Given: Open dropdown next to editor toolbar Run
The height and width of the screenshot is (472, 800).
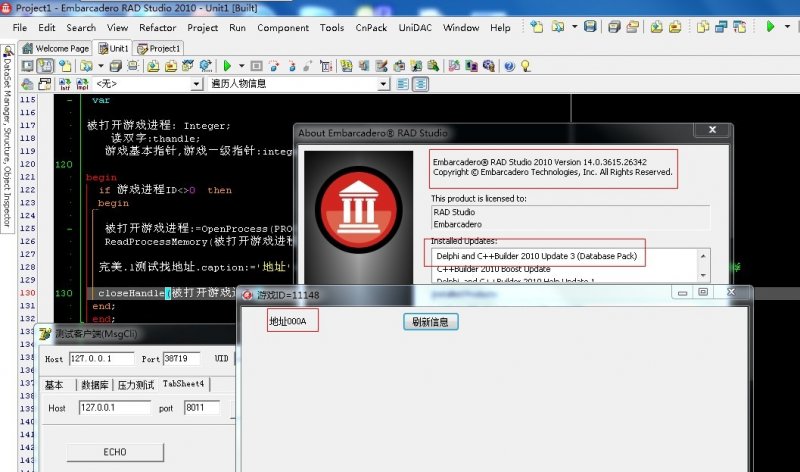Looking at the screenshot, I should point(241,66).
